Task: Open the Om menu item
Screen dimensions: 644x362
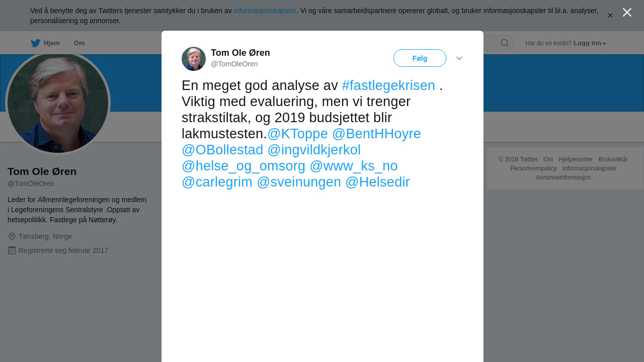Action: (x=79, y=43)
